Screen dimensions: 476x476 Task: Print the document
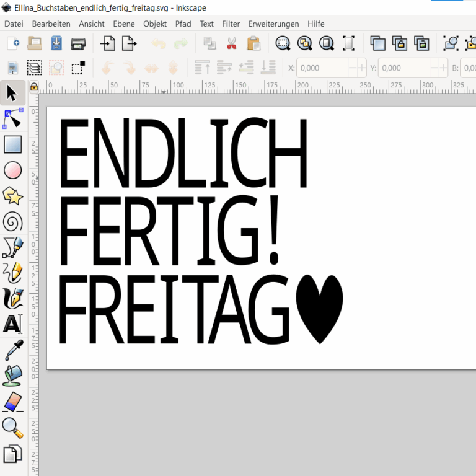click(78, 43)
